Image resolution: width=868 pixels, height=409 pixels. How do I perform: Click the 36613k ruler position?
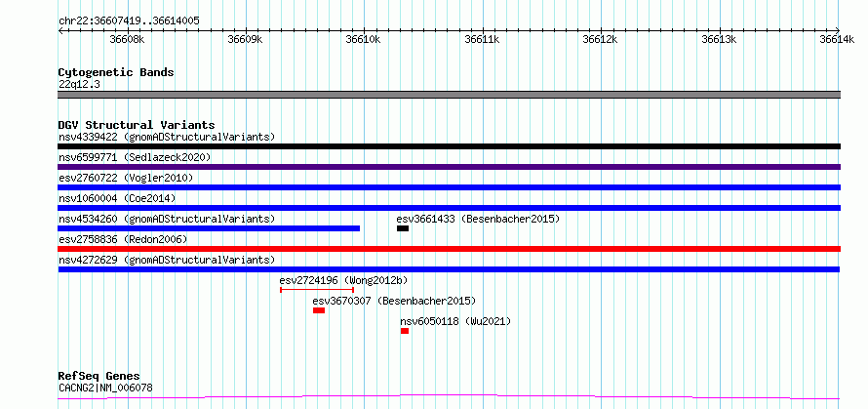719,39
